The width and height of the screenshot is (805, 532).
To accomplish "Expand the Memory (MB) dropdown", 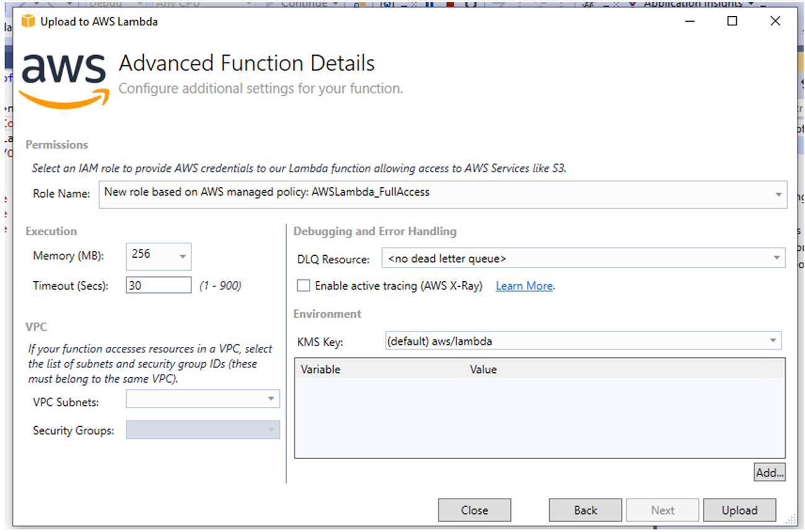I will [159, 256].
